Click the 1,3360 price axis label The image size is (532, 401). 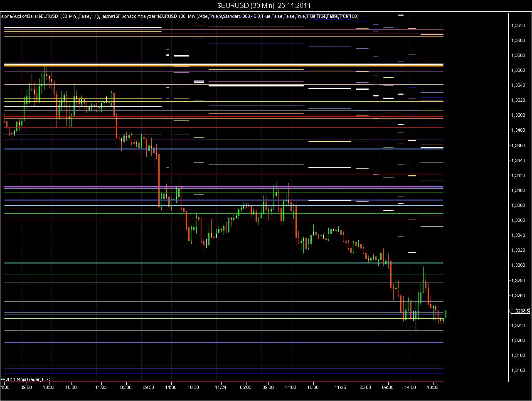(x=518, y=220)
